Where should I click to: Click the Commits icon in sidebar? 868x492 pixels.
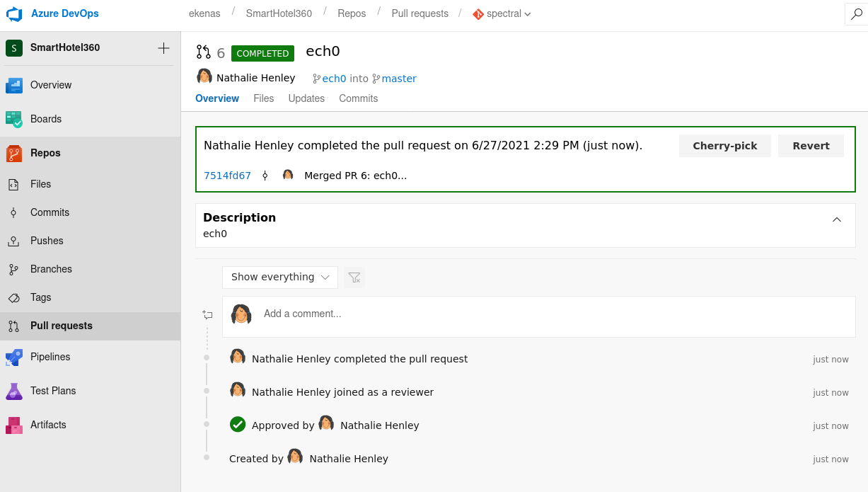tap(13, 212)
